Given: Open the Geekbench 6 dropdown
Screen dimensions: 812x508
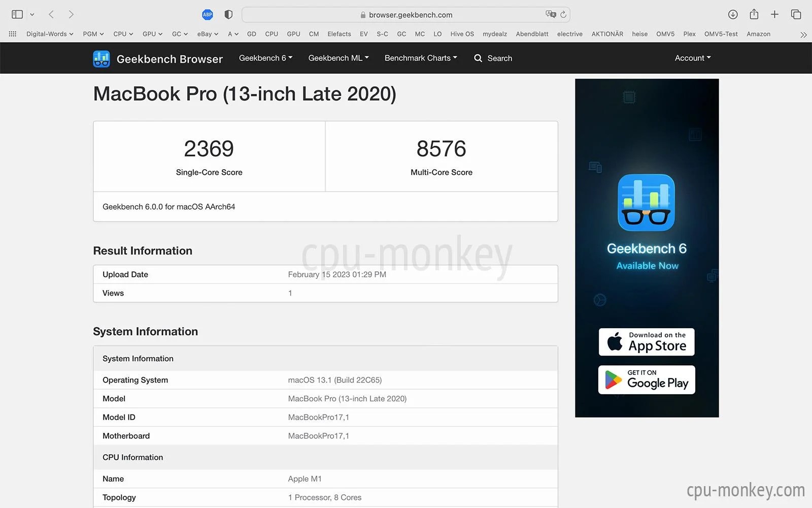Looking at the screenshot, I should 265,58.
